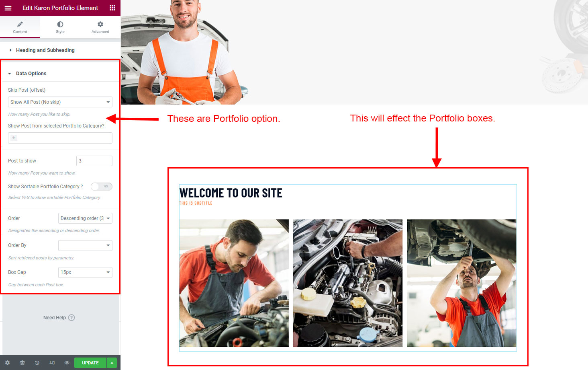The image size is (588, 370).
Task: Click the green UPDATE button
Action: 90,363
